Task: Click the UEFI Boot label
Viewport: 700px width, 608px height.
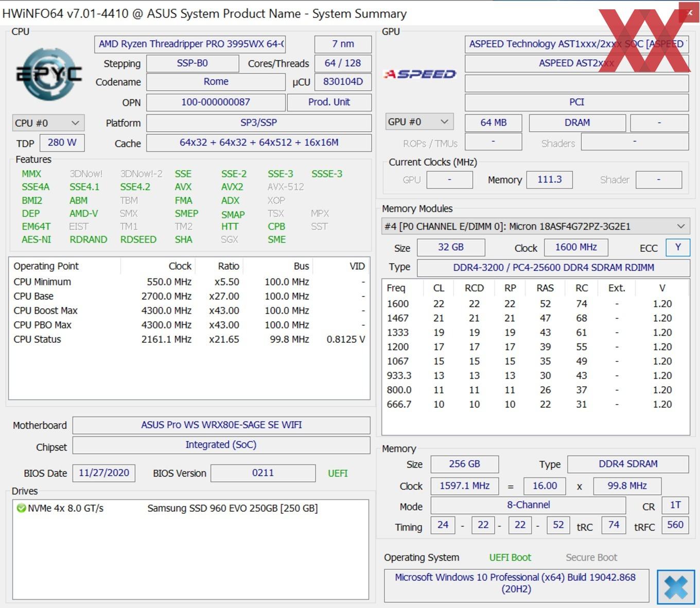Action: tap(510, 558)
